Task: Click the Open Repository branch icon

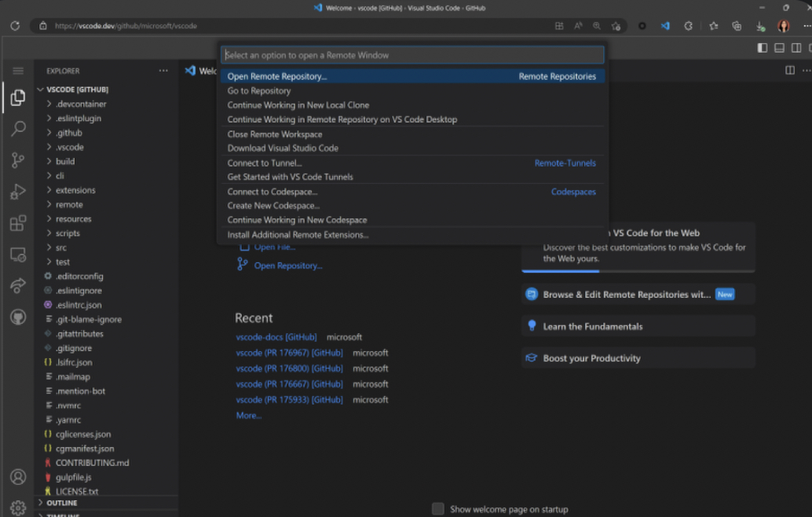Action: point(243,264)
